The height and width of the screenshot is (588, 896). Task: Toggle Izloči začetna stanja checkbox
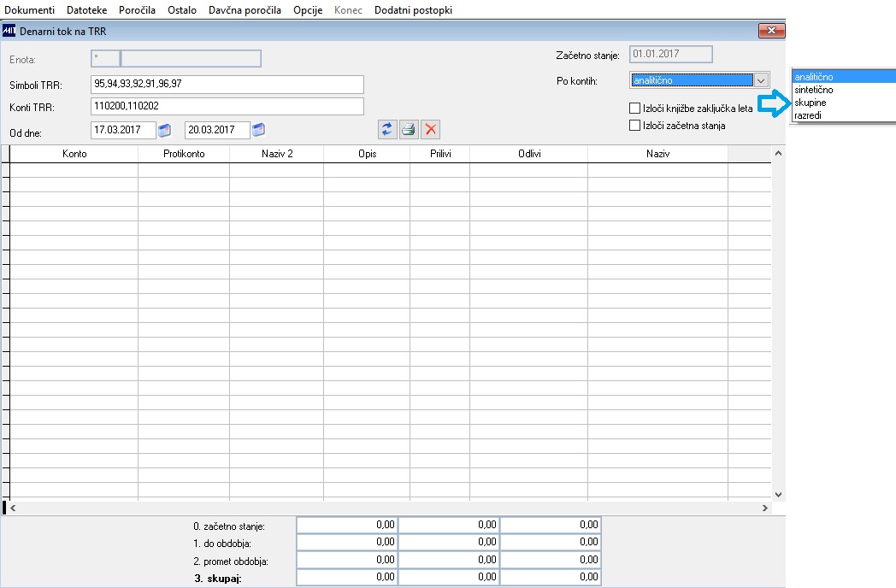click(x=634, y=125)
